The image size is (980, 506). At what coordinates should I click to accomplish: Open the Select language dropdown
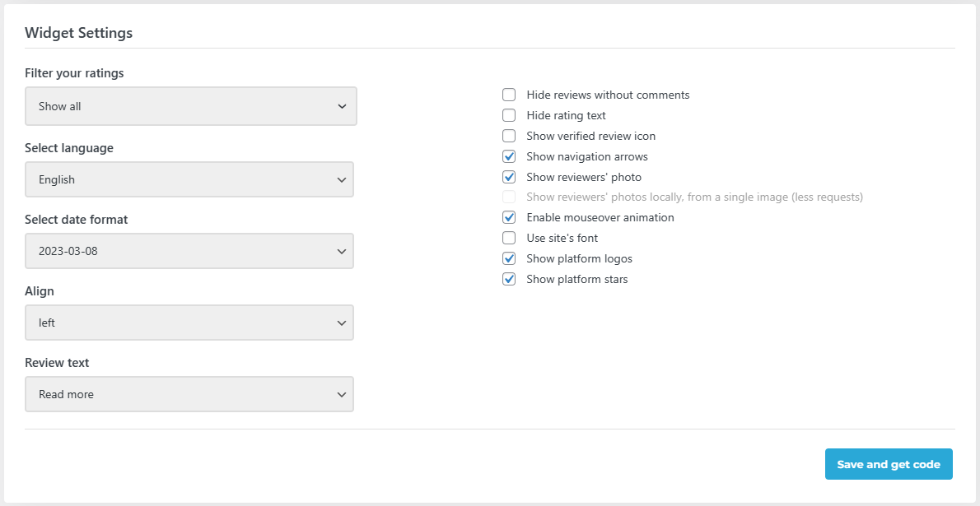coord(189,179)
